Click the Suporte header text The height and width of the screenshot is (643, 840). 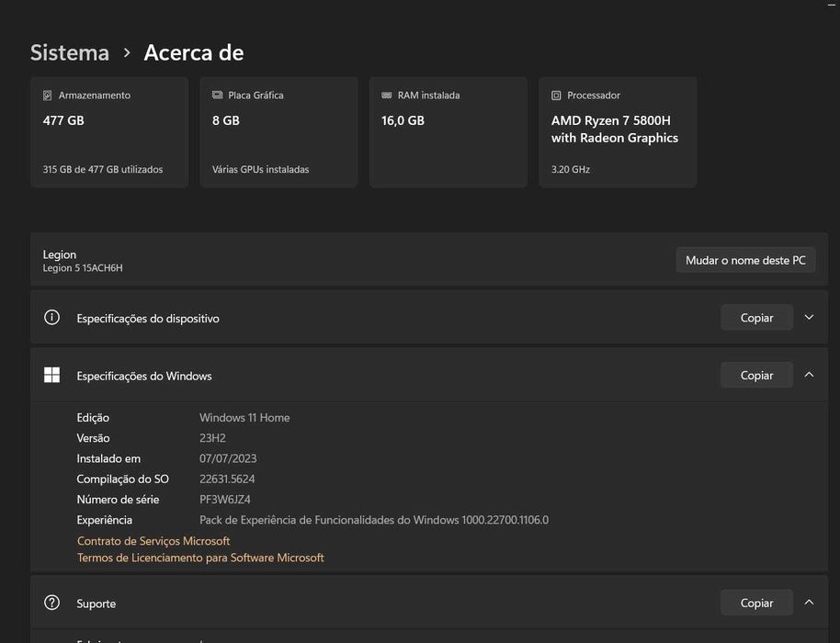(96, 604)
